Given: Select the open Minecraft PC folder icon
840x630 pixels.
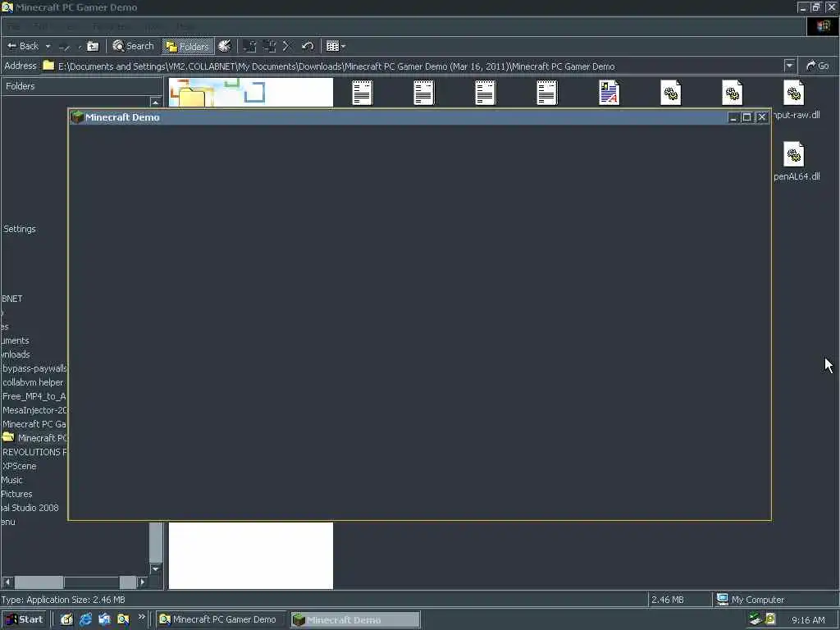Looking at the screenshot, I should [8, 438].
